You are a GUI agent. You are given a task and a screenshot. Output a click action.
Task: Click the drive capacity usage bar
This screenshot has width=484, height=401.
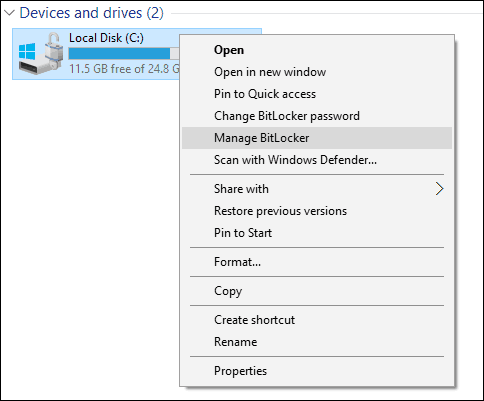click(x=124, y=53)
